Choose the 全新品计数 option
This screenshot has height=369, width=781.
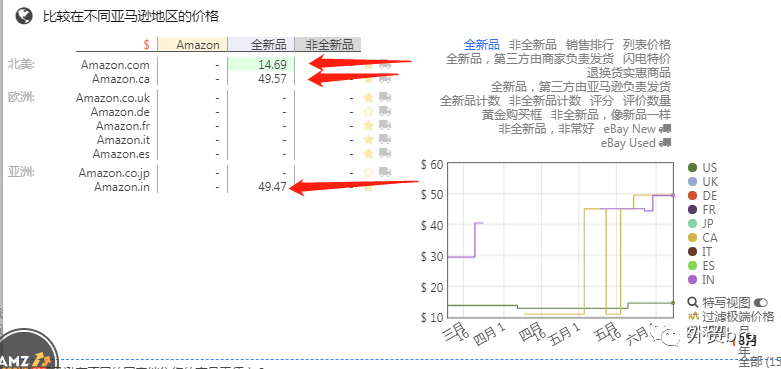coord(470,101)
